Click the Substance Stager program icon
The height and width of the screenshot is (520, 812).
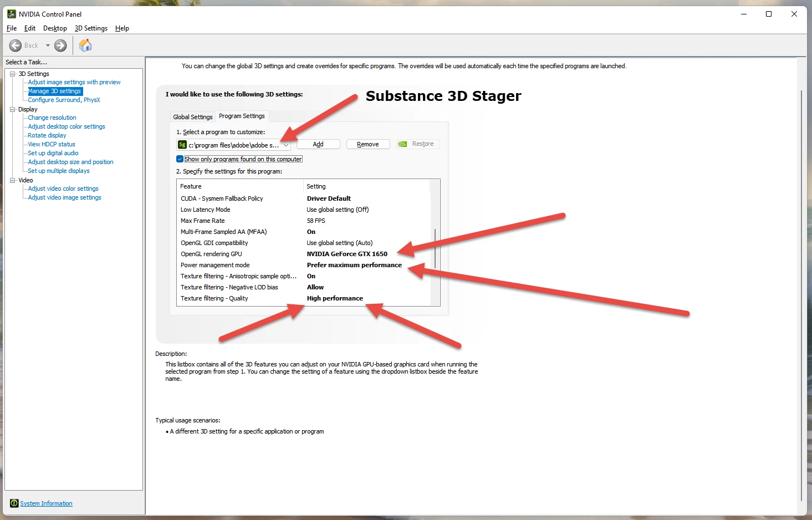(182, 145)
